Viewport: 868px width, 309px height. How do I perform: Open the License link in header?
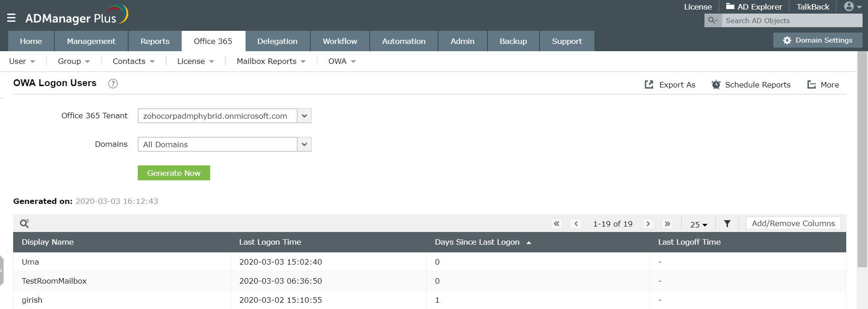tap(698, 7)
